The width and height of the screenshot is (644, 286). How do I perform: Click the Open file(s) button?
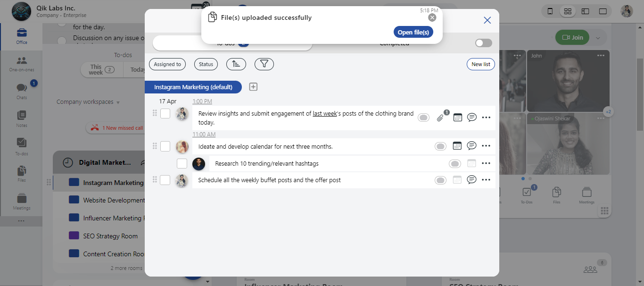413,32
